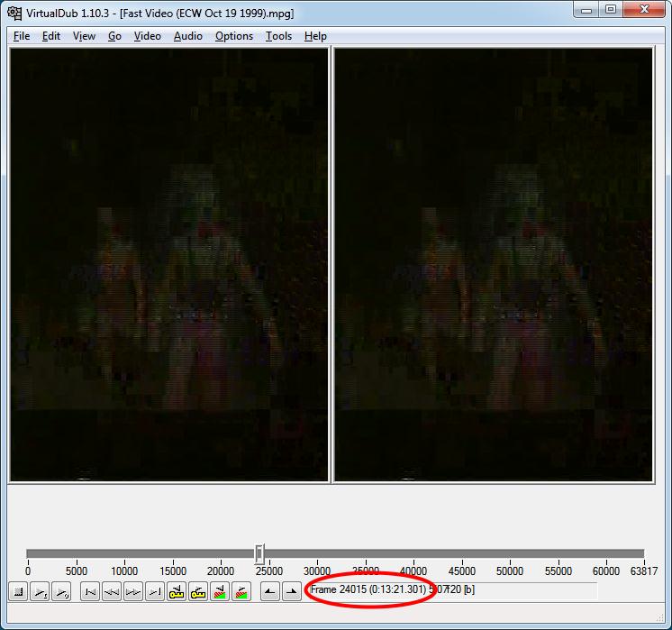The image size is (672, 630).
Task: Click the left input video pane
Action: (168, 265)
